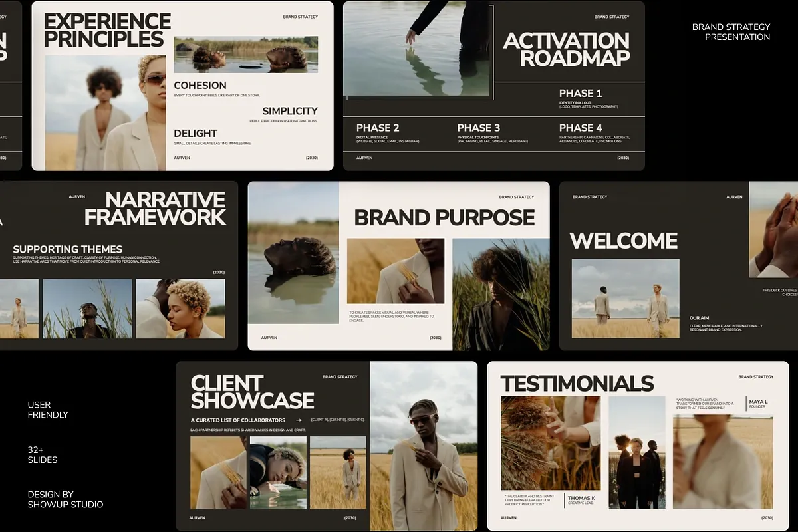Viewport: 798px width, 532px height.
Task: Open the two-people-in-field photo on Welcome slide
Action: [x=626, y=299]
